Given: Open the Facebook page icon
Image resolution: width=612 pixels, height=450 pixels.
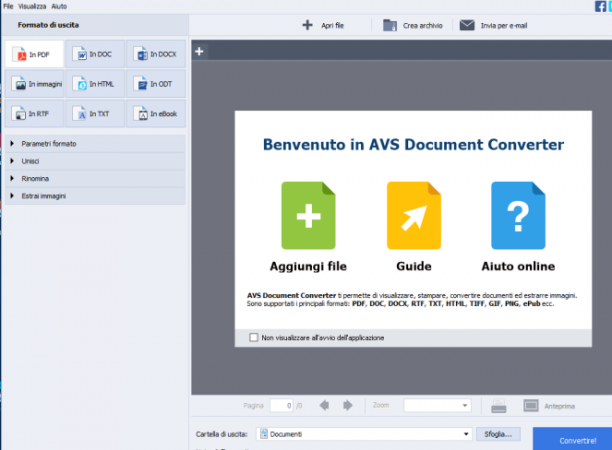Looking at the screenshot, I should click(600, 6).
